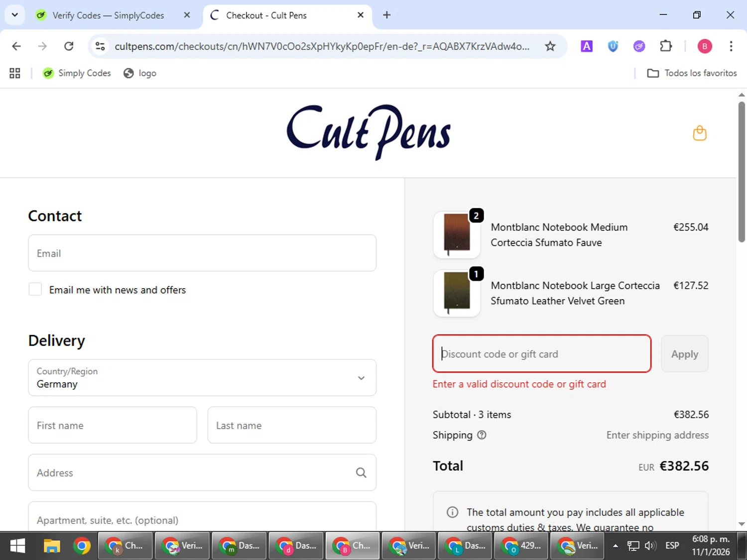Click 'Enter shipping address' text

[657, 435]
